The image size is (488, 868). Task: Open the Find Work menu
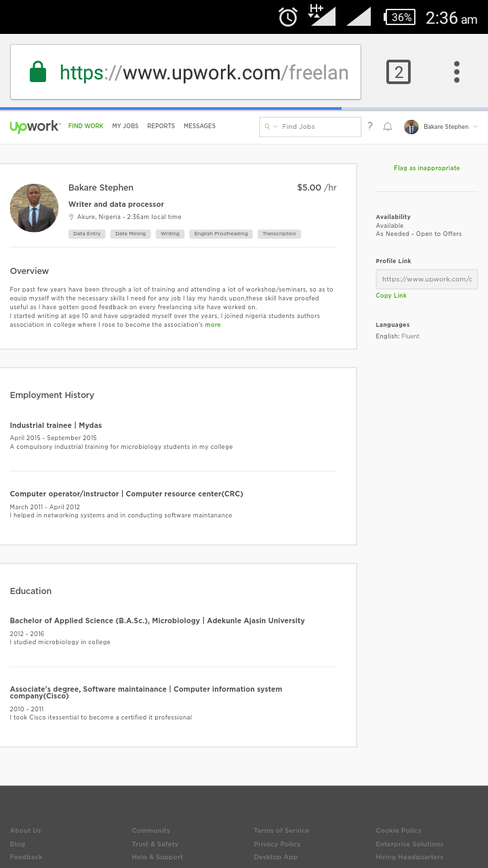[x=86, y=126]
